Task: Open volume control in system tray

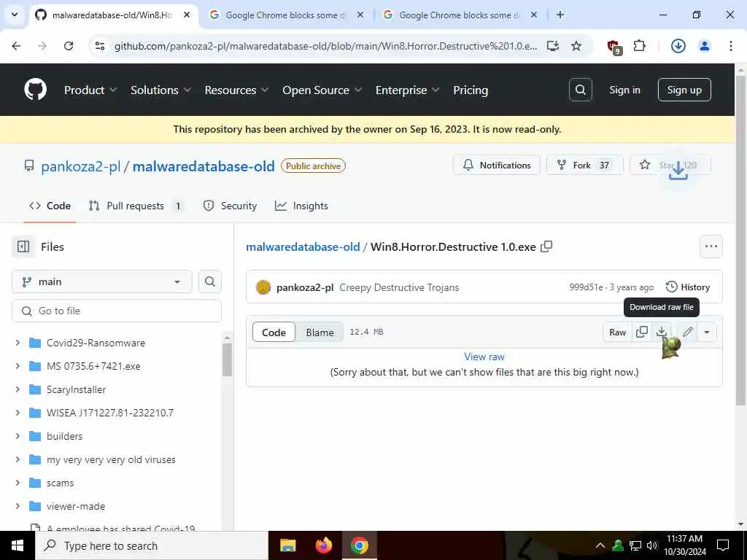Action: coord(652,545)
